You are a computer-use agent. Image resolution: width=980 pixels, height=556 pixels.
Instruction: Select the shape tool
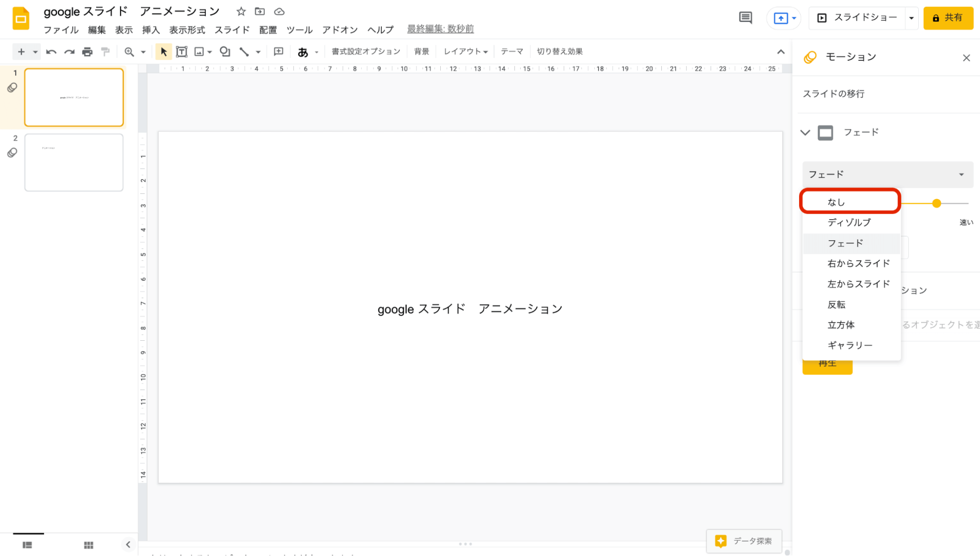pos(225,51)
